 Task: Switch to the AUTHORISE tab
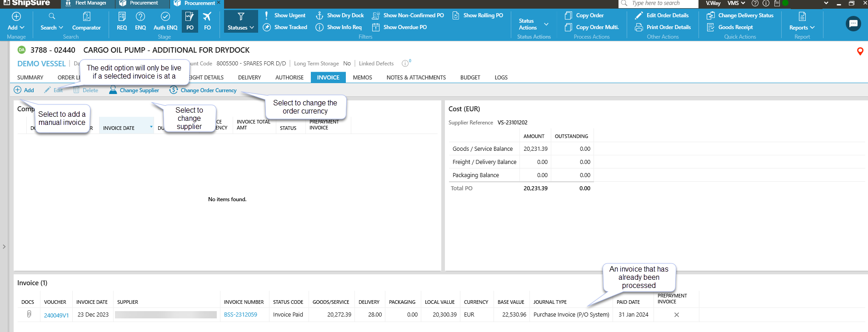pyautogui.click(x=289, y=78)
